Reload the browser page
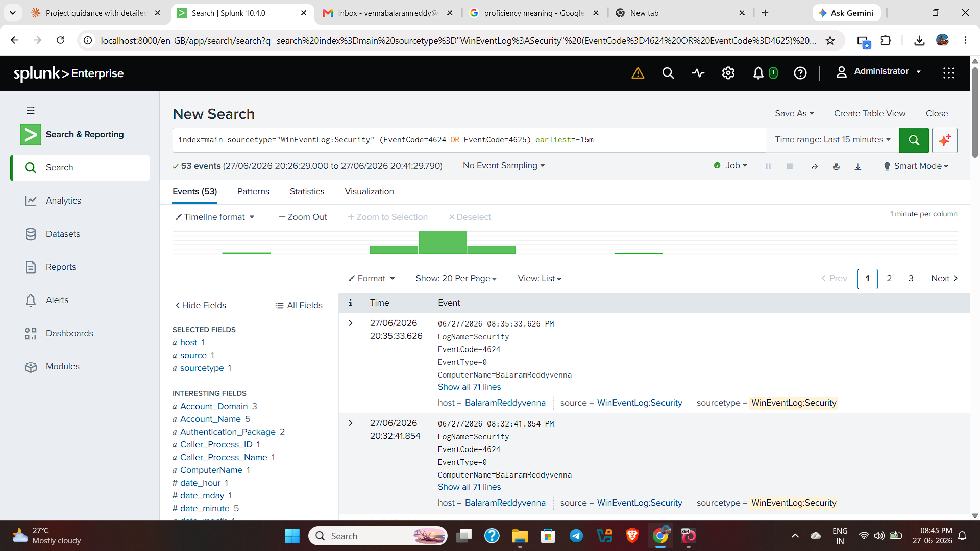Image resolution: width=980 pixels, height=551 pixels. (60, 40)
